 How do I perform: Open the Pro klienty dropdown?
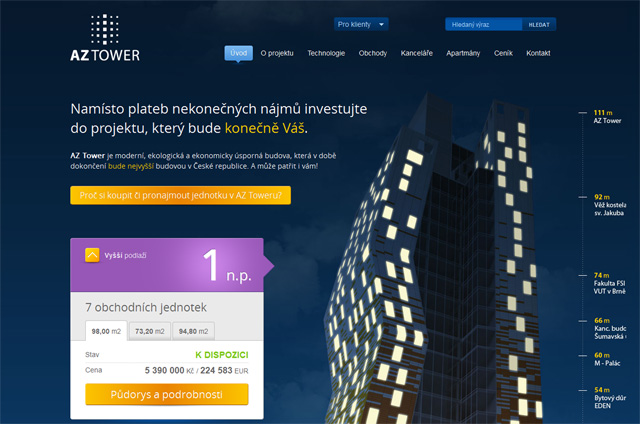click(361, 24)
